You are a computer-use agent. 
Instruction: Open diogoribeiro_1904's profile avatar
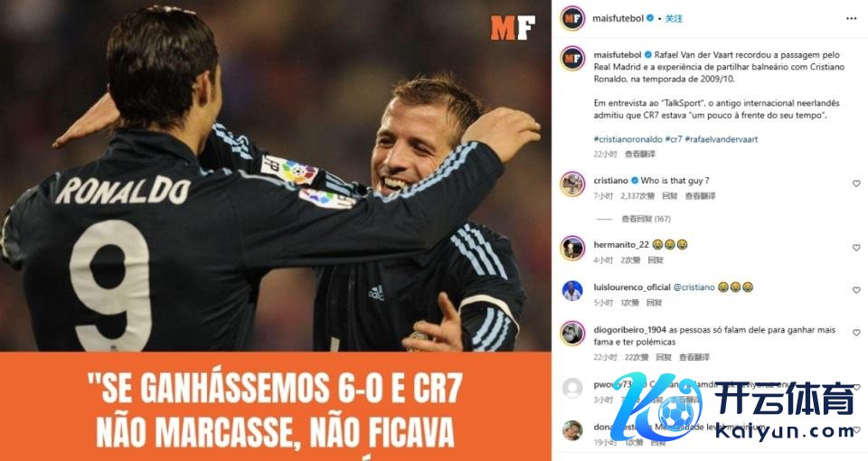pos(572,334)
